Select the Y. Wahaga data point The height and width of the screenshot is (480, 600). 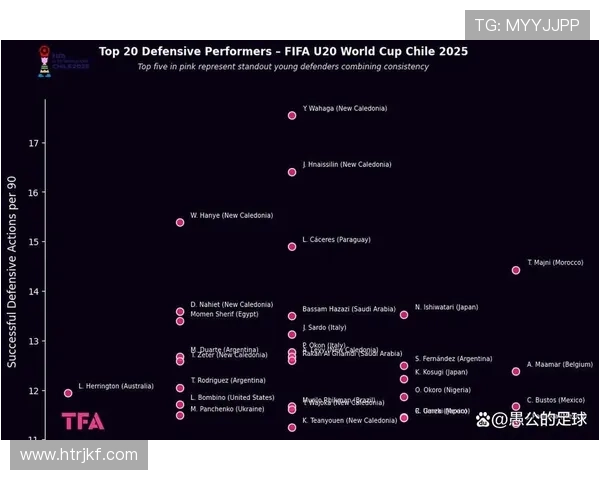click(x=292, y=115)
